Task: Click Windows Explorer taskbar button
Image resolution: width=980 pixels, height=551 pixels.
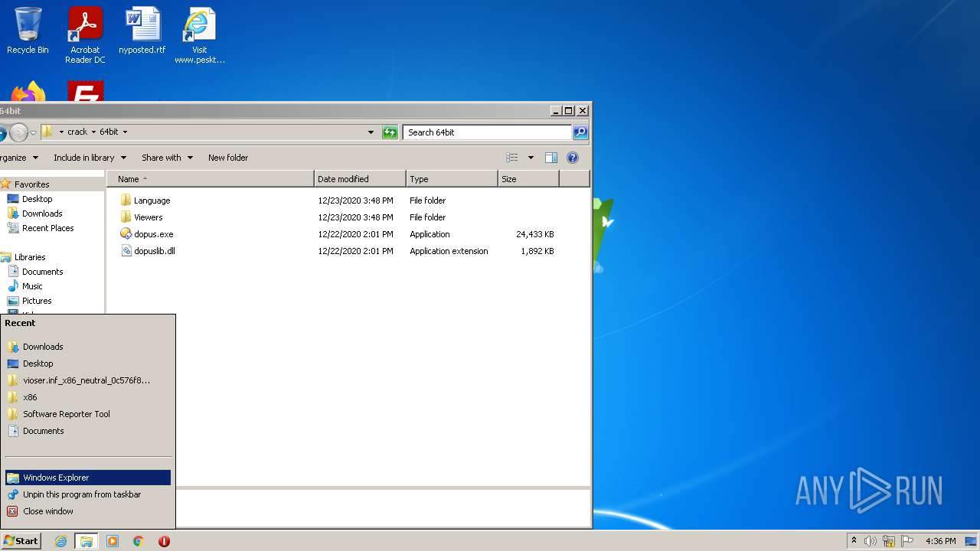Action: pos(86,541)
